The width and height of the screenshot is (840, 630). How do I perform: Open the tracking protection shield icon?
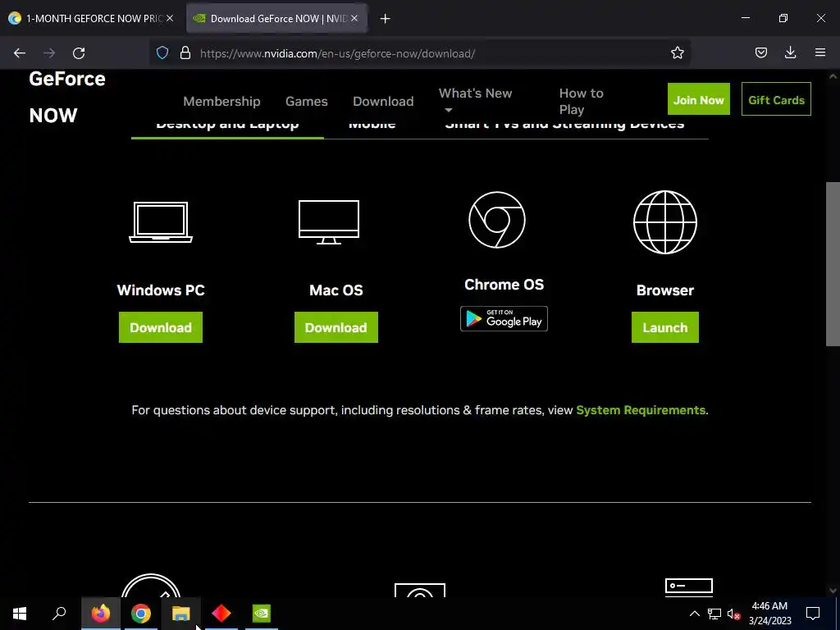point(162,53)
